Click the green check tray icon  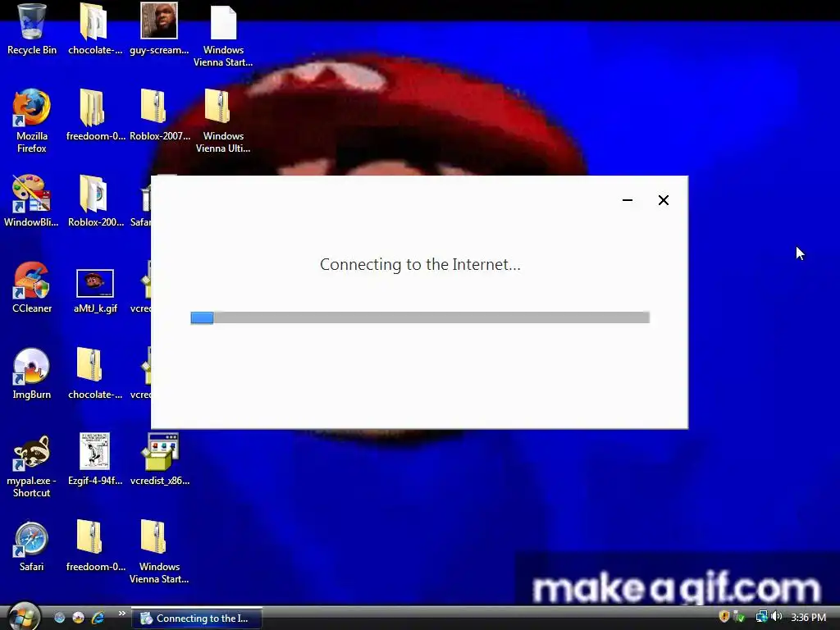pyautogui.click(x=739, y=617)
